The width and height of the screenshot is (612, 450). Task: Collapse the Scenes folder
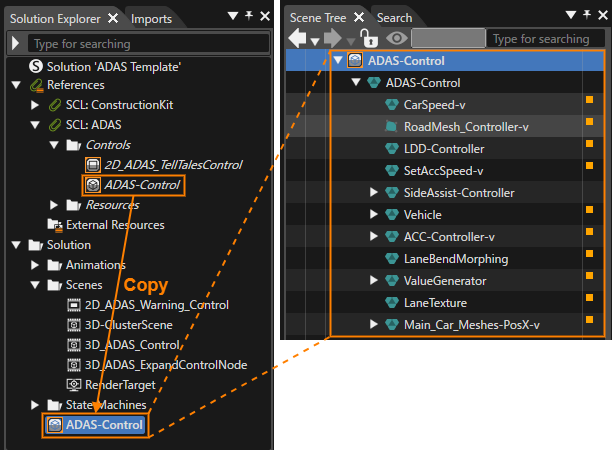(x=35, y=285)
